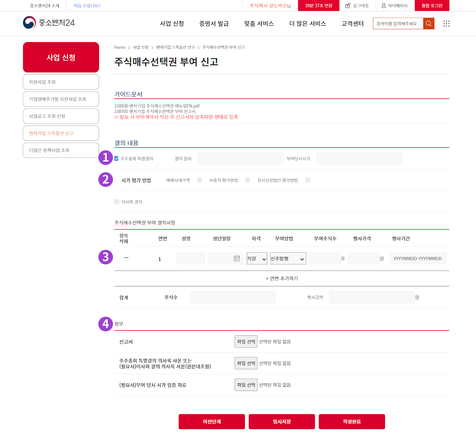Open 마이페이지 with person icon
Image resolution: width=476 pixels, height=448 pixels.
click(394, 5)
